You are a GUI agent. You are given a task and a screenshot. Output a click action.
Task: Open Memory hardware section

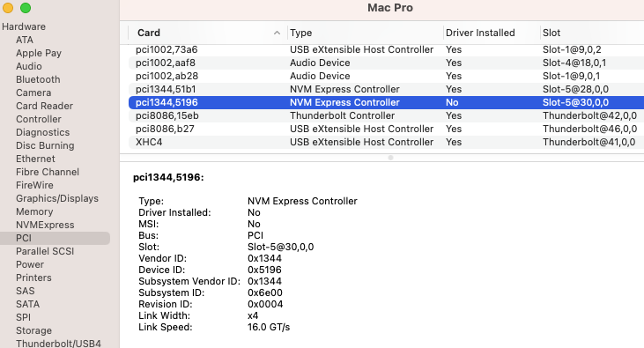(34, 211)
